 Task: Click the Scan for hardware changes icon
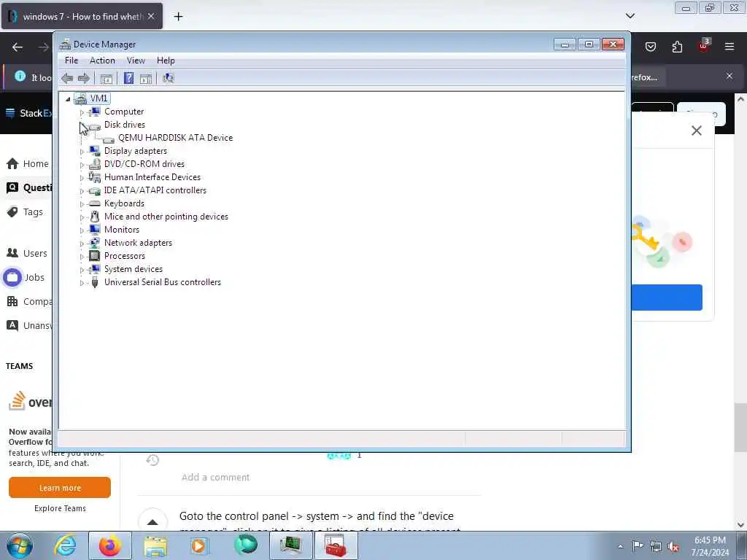(x=169, y=78)
